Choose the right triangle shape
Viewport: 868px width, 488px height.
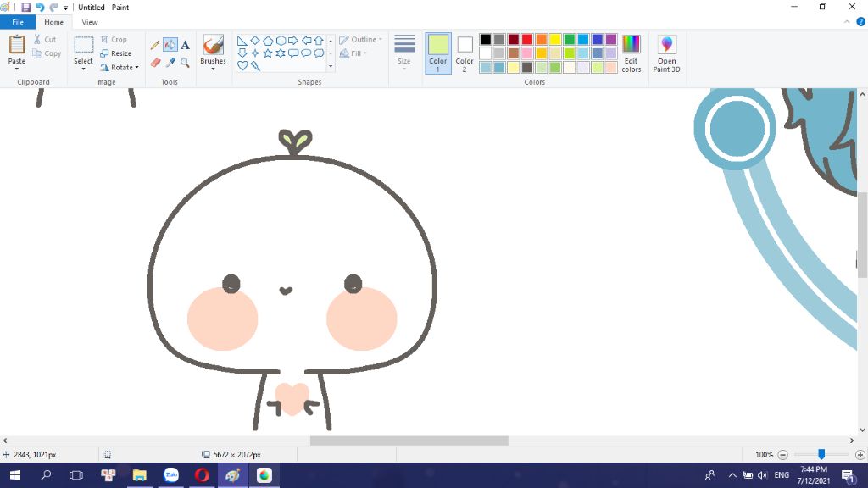(242, 41)
